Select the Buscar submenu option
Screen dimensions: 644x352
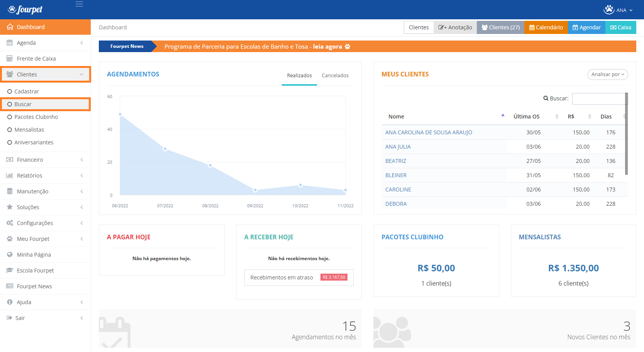[x=46, y=104]
